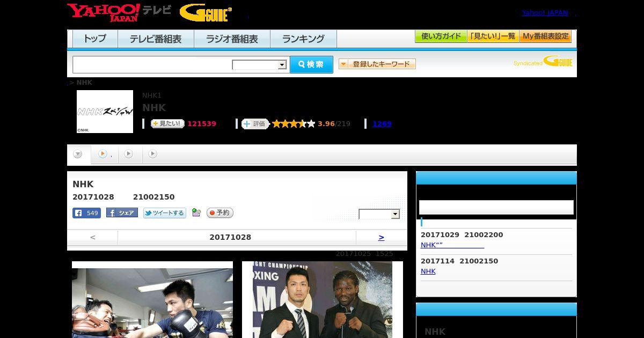Screen dimensions: 644x338
Task: Open the G-GUIDE logo in the header
Action: pos(206,13)
